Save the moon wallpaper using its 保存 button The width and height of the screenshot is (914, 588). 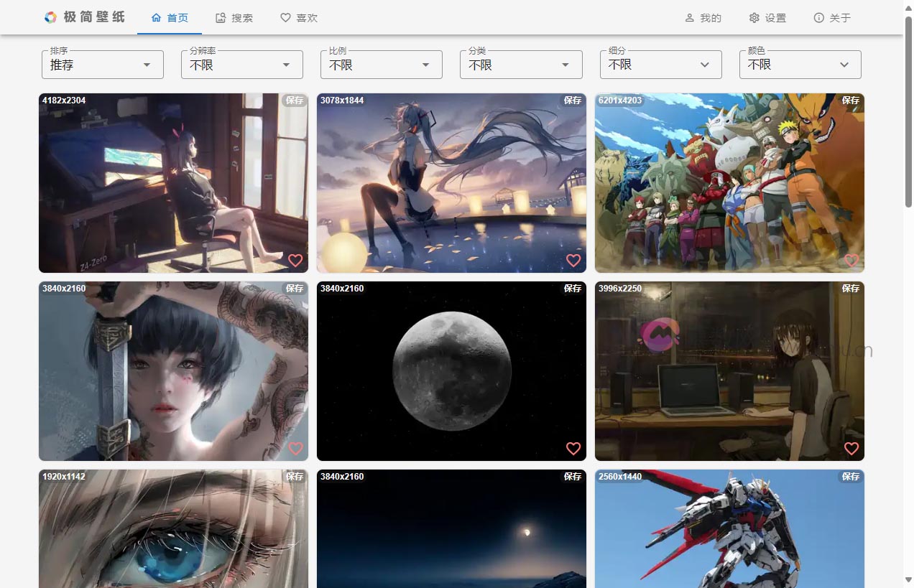tap(573, 288)
